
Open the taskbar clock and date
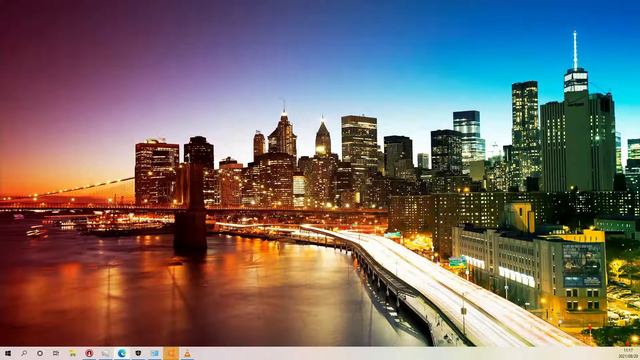tap(628, 353)
